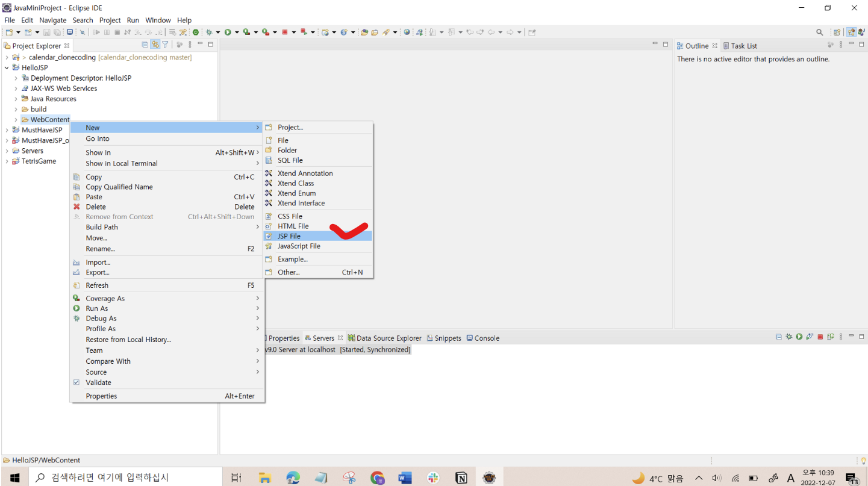
Task: Switch to the Java perspective icon
Action: [861, 32]
